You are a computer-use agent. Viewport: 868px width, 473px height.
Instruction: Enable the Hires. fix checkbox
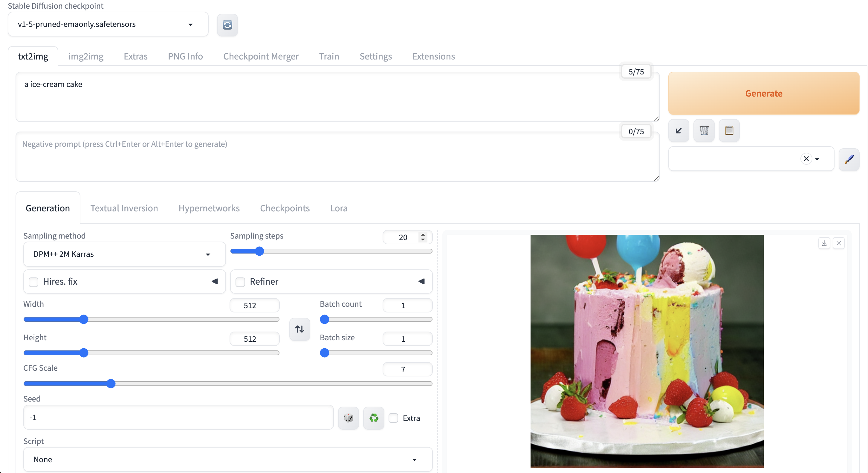point(33,282)
